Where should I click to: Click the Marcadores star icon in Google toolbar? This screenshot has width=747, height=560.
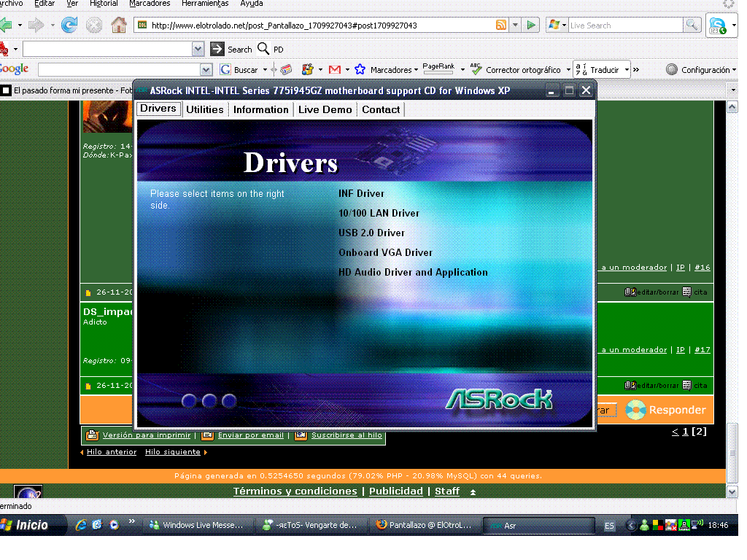coord(359,70)
